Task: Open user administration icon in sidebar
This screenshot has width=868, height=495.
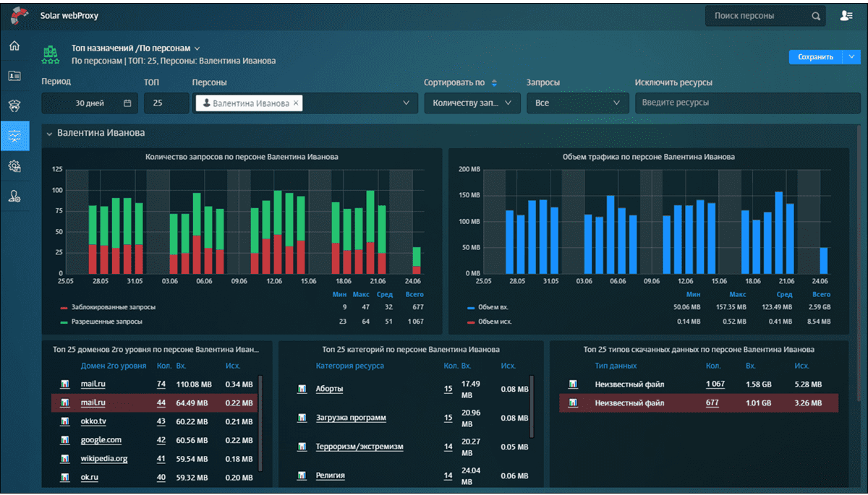Action: (x=14, y=196)
